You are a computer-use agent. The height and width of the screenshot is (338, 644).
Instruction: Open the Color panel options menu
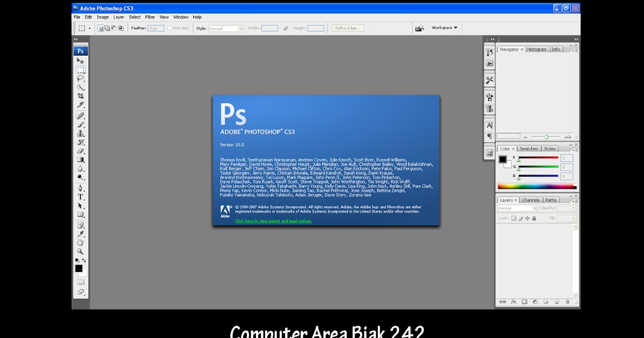575,150
